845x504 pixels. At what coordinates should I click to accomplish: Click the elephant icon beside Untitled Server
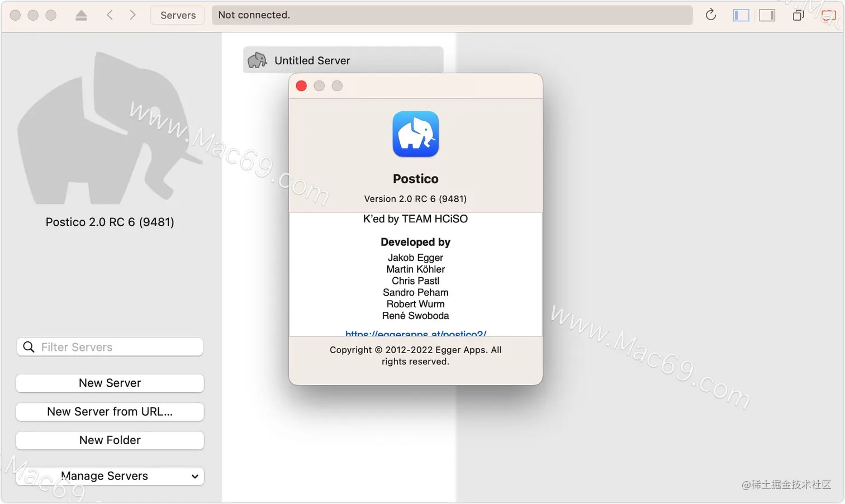click(x=257, y=60)
